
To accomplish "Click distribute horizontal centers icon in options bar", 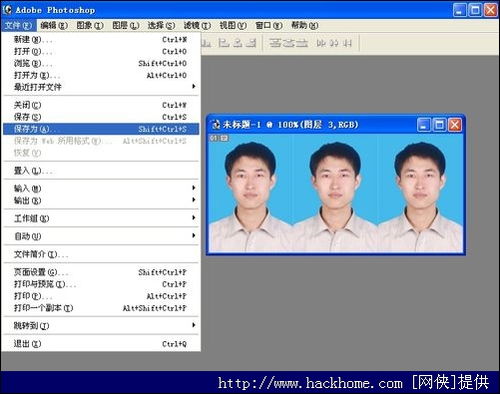I will 334,43.
